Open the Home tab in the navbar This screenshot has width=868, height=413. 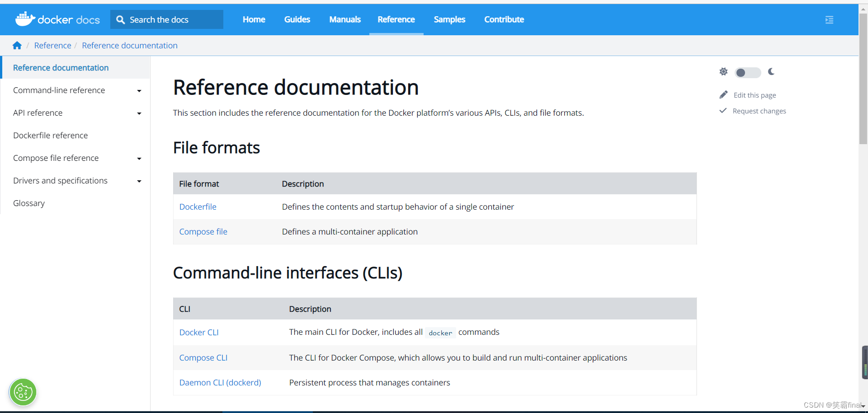pos(254,19)
